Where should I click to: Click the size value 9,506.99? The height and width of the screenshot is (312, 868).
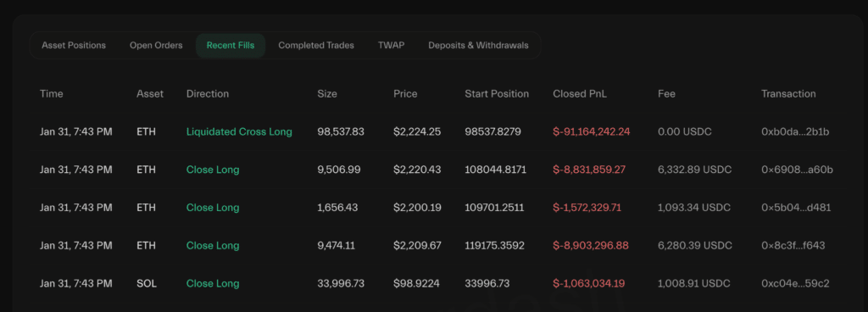tap(339, 170)
